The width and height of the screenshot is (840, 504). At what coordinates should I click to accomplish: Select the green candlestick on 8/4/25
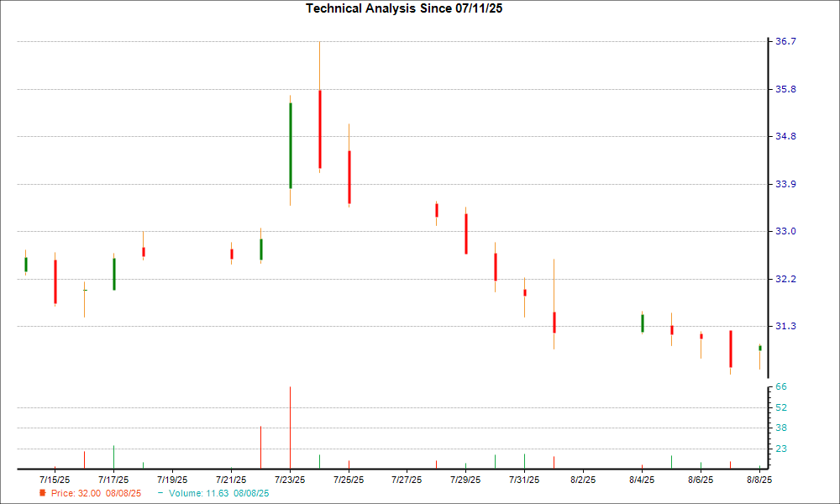point(643,323)
